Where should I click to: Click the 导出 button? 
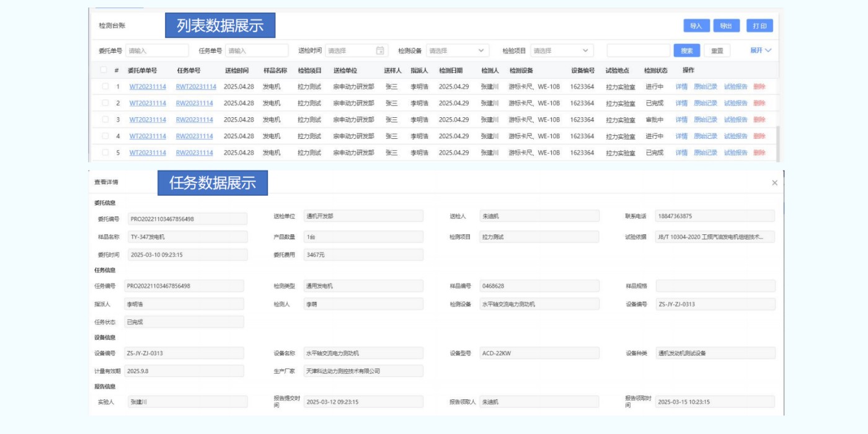726,25
